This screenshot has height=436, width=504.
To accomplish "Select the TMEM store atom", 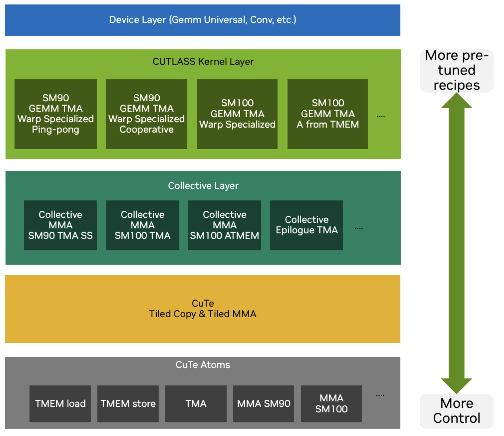I will (128, 403).
